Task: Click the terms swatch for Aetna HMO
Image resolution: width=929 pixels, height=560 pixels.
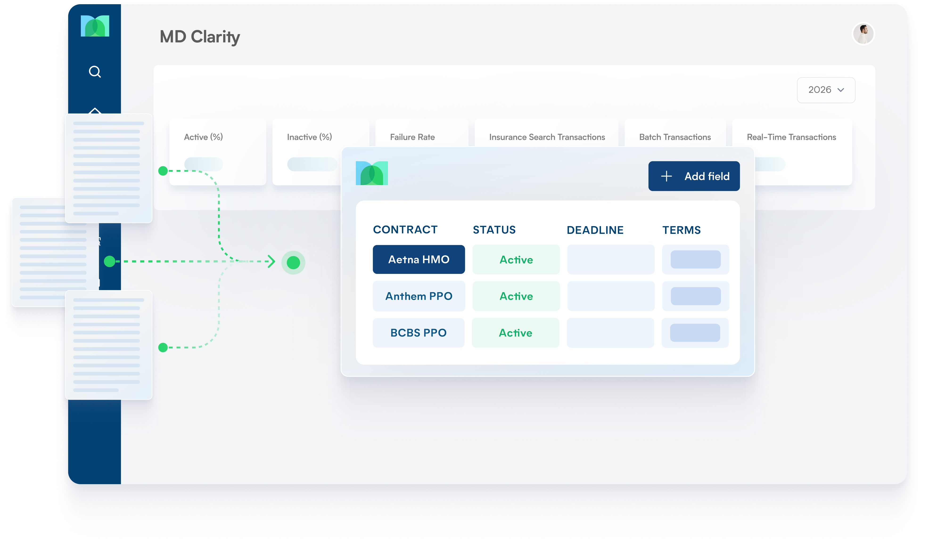Action: (x=695, y=260)
